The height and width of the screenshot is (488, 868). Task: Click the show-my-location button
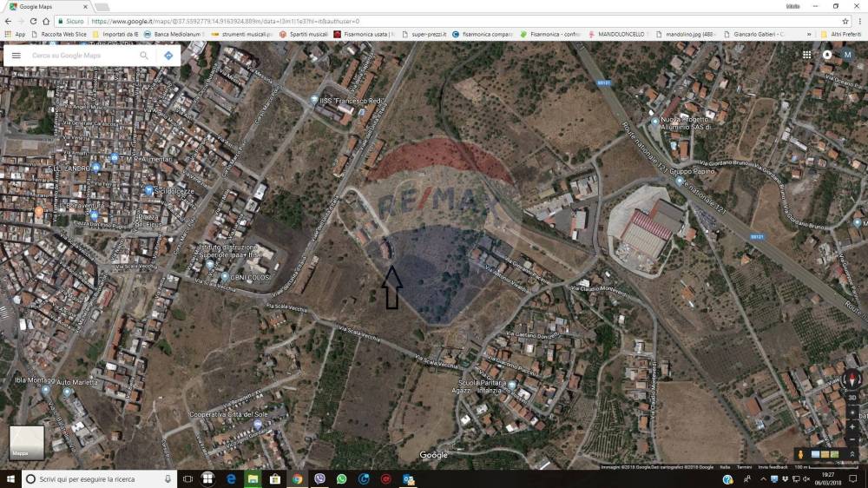click(852, 413)
